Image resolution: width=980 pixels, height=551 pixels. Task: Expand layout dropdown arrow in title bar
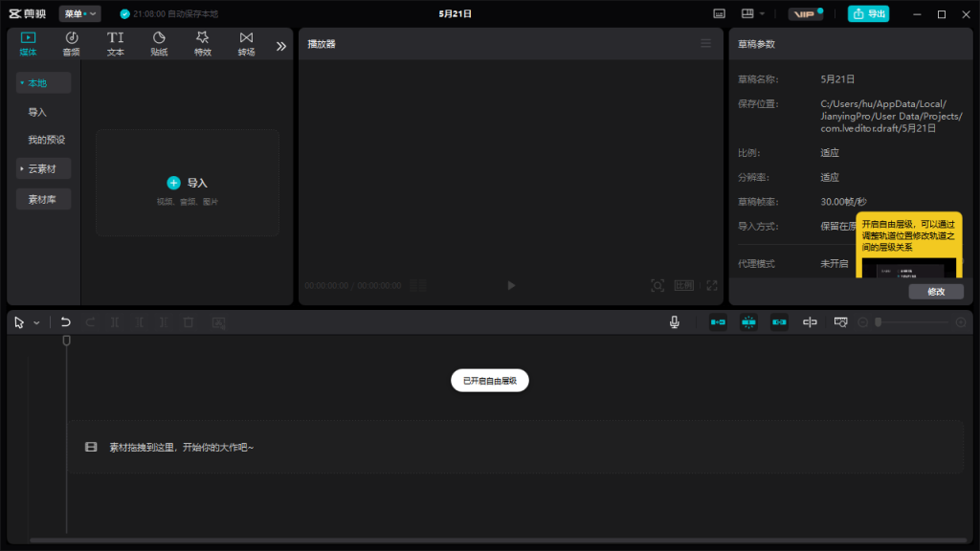pos(762,13)
